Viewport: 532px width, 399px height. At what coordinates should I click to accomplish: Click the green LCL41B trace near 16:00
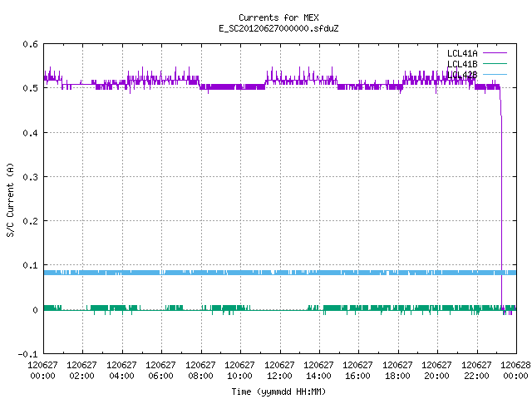point(358,308)
